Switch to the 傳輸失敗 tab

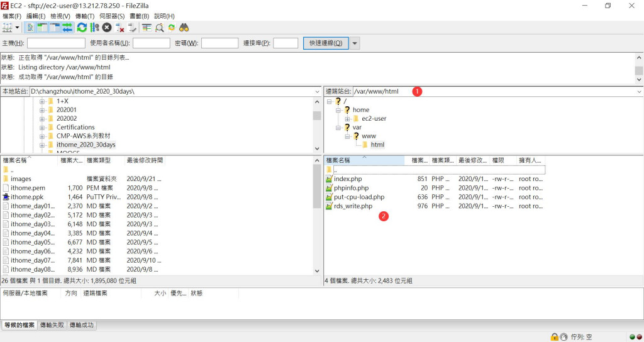coord(52,325)
